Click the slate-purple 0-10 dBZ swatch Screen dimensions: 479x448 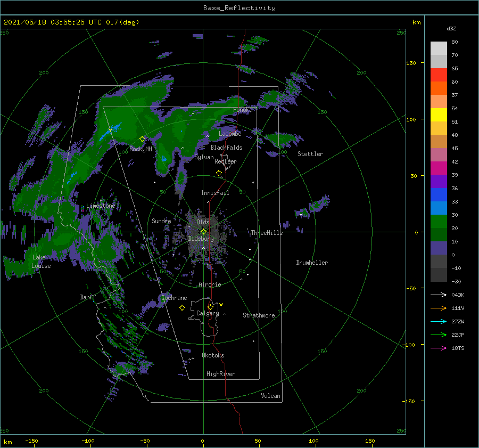tap(439, 248)
